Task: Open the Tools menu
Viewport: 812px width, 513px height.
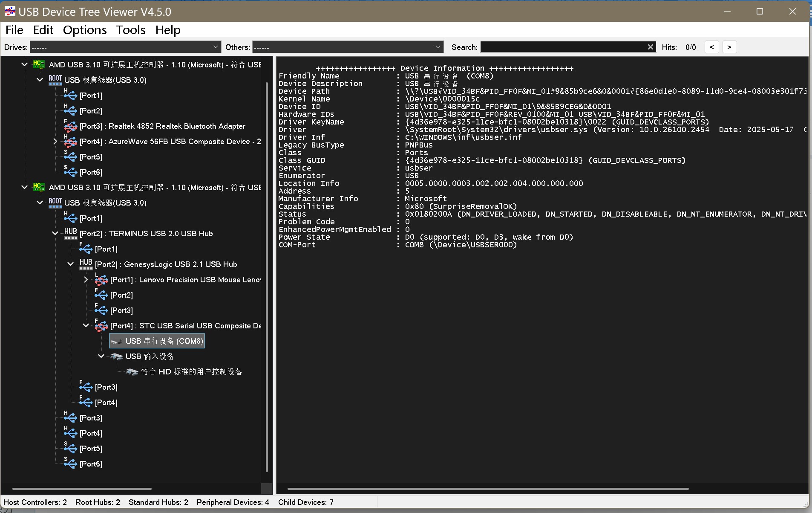Action: [x=131, y=30]
